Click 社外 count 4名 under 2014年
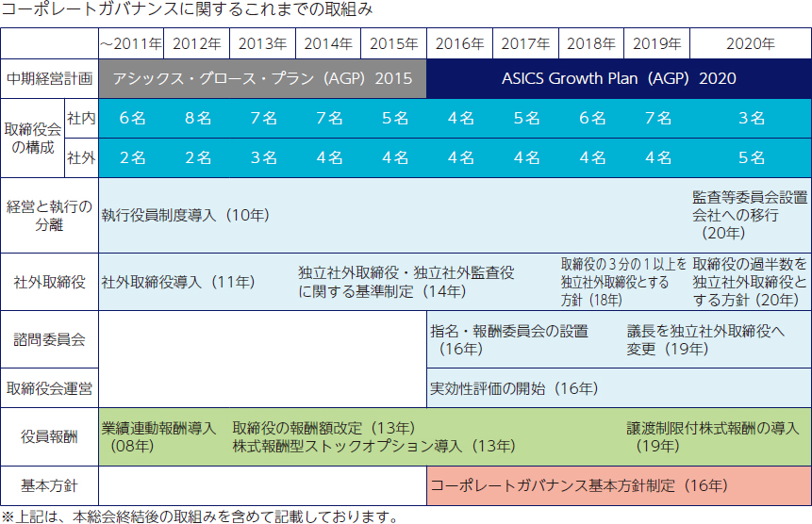Image resolution: width=812 pixels, height=524 pixels. point(329,157)
